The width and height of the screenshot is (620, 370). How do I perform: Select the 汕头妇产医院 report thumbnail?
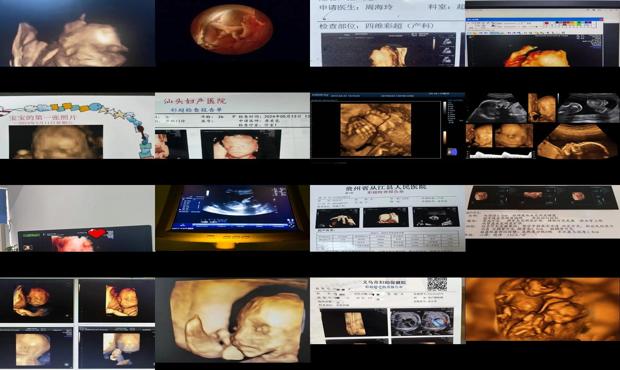232,126
